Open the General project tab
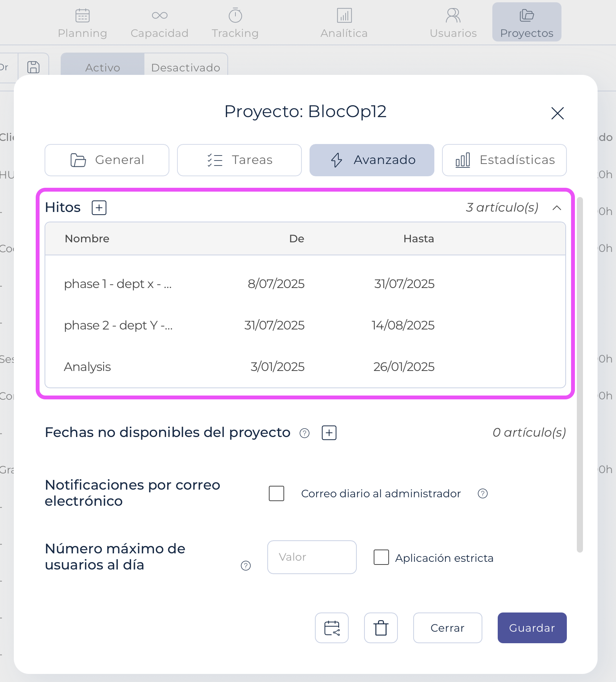 pos(107,160)
